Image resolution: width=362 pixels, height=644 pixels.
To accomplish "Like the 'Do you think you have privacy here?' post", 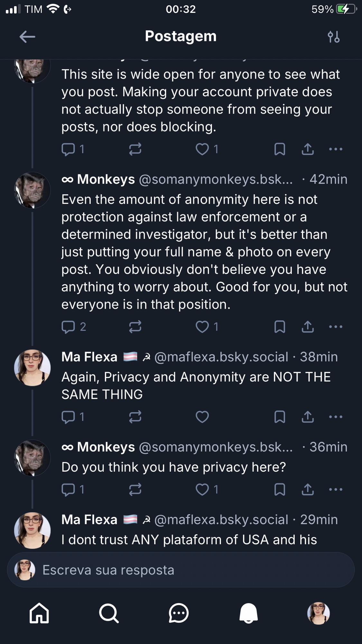I will pyautogui.click(x=202, y=489).
